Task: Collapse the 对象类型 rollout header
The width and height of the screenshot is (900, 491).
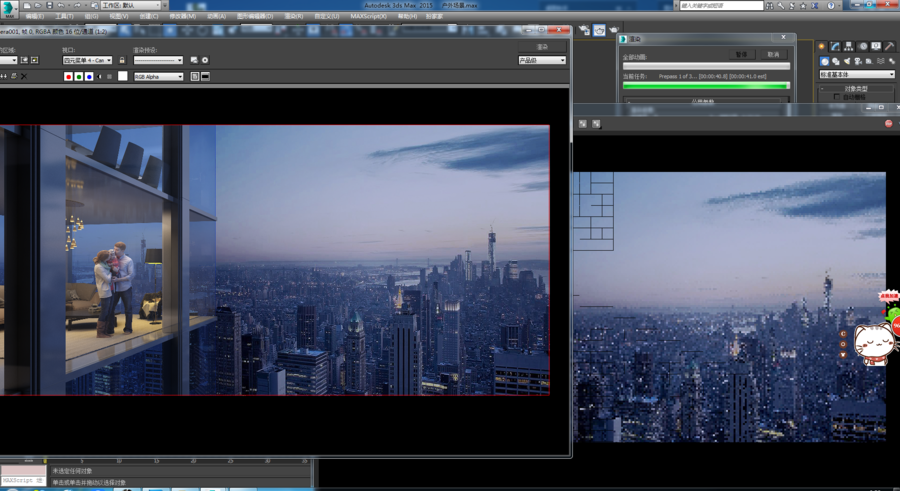Action: click(856, 89)
